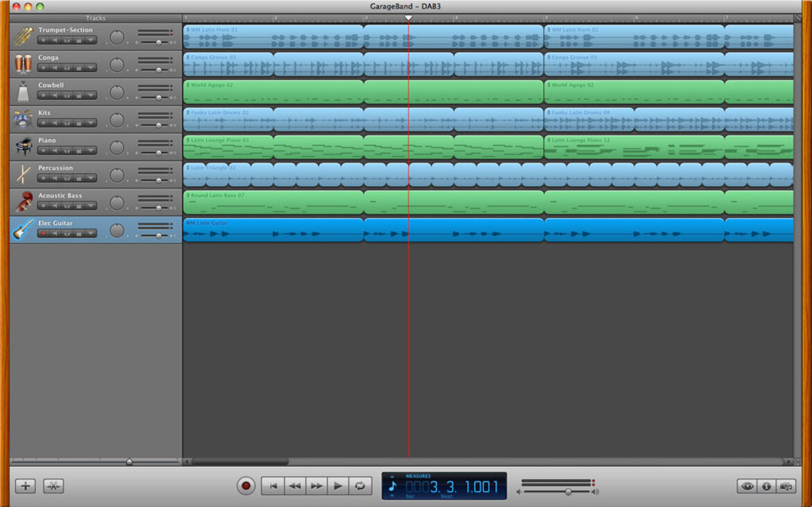Go to the beginning of the song
Screen dimensions: 812x507
(x=273, y=485)
